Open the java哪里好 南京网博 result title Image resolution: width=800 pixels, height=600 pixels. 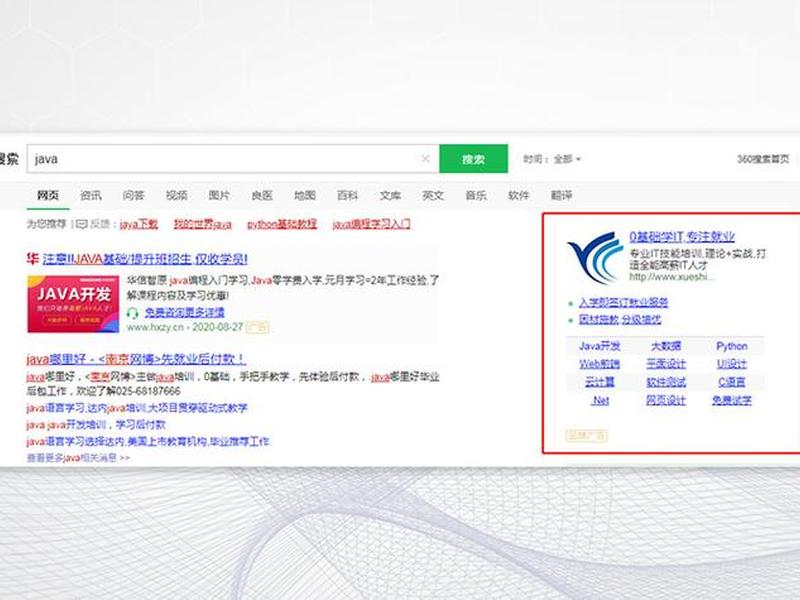pyautogui.click(x=136, y=359)
